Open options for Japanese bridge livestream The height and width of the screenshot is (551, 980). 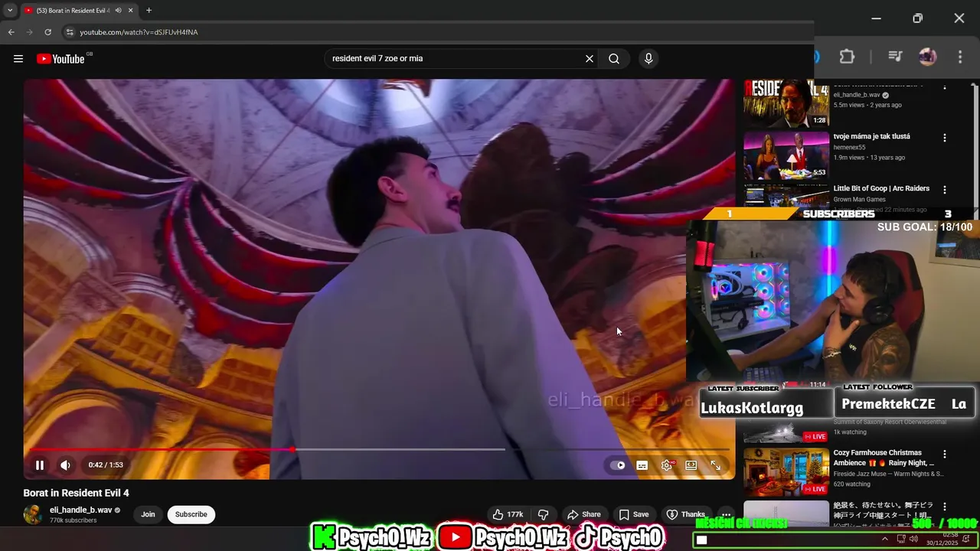(x=944, y=507)
